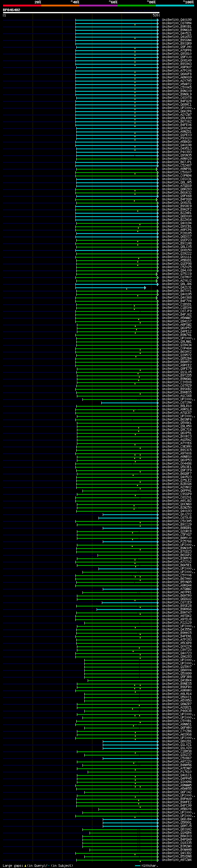
Task: Open hit UniRef100_A9T2W4
Action: pyautogui.click(x=177, y=860)
